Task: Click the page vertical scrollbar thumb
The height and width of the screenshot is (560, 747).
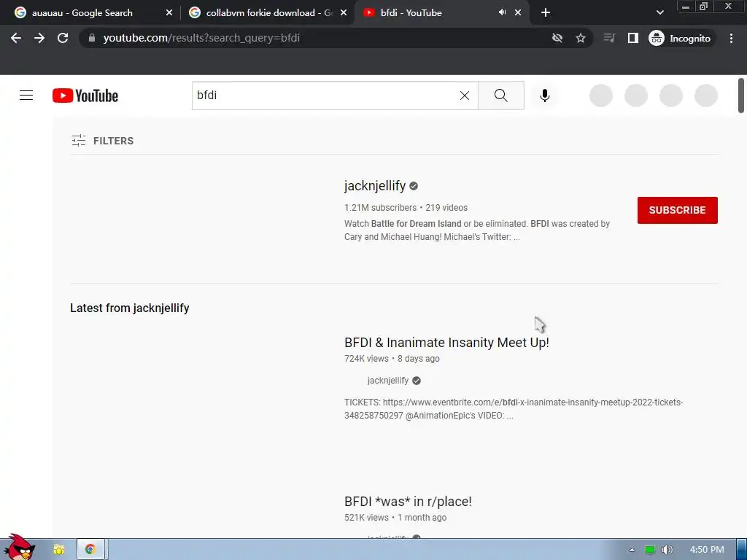Action: pyautogui.click(x=741, y=96)
